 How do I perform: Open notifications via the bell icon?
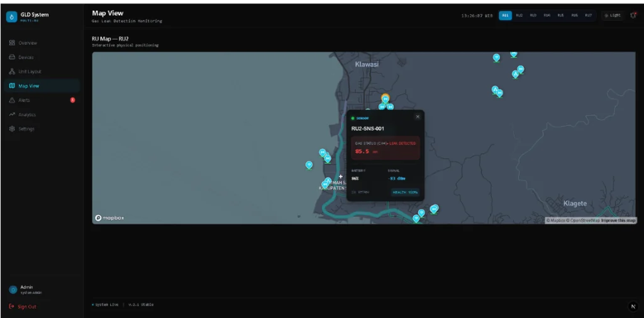coord(633,16)
